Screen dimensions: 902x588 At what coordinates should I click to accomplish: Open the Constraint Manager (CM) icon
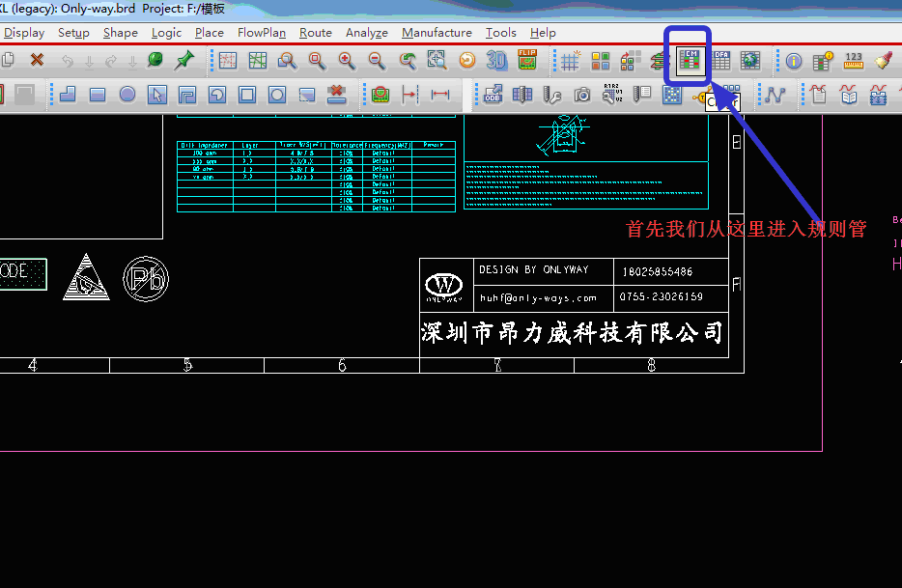pos(690,61)
